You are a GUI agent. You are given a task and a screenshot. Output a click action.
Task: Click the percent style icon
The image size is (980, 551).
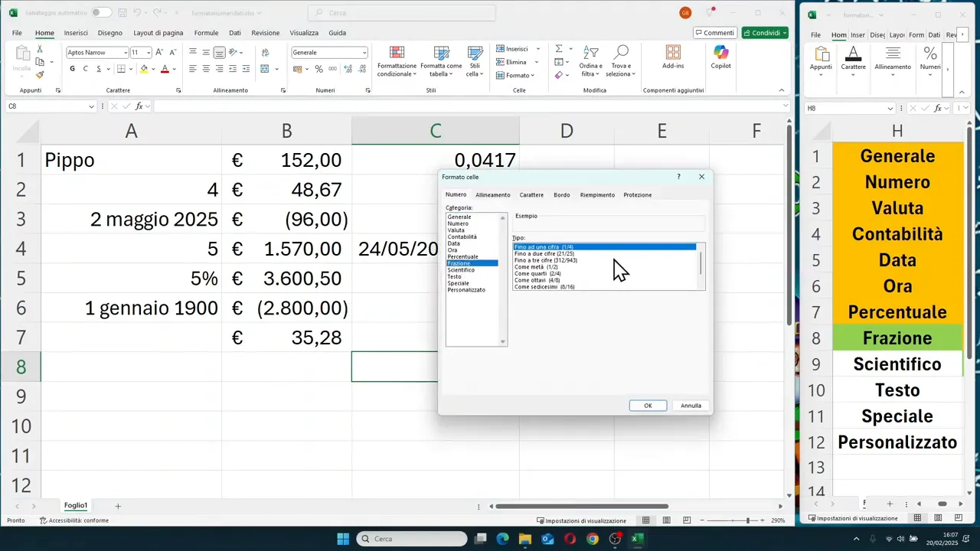319,69
